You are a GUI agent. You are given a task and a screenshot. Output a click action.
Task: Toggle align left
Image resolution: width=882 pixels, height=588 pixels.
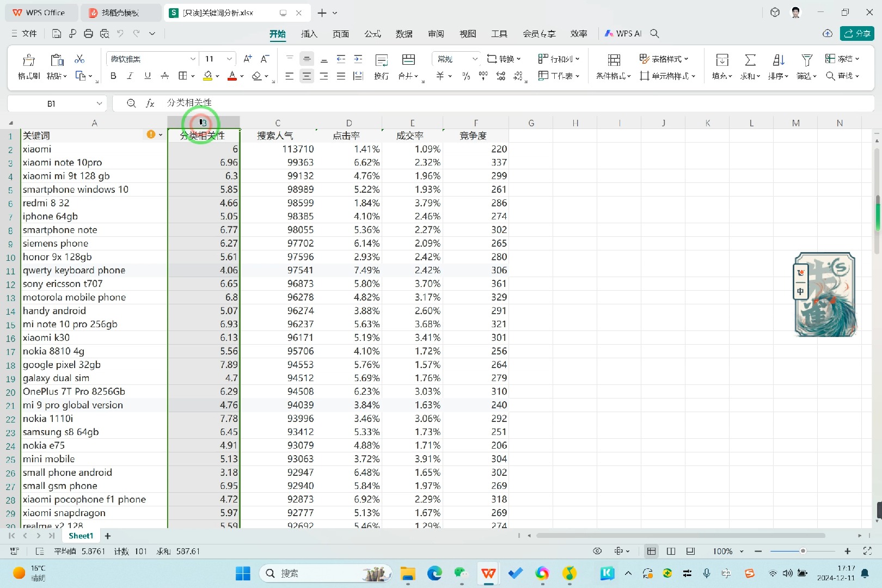tap(290, 76)
